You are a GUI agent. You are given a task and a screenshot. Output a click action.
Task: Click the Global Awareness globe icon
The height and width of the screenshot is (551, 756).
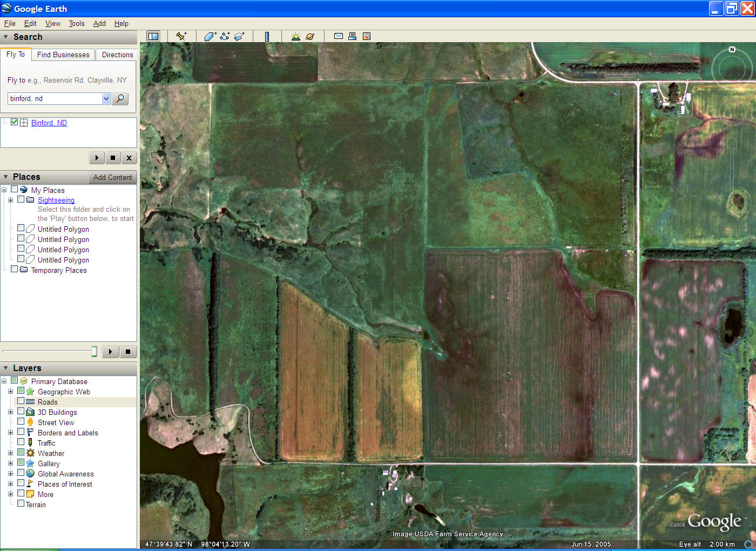(30, 474)
